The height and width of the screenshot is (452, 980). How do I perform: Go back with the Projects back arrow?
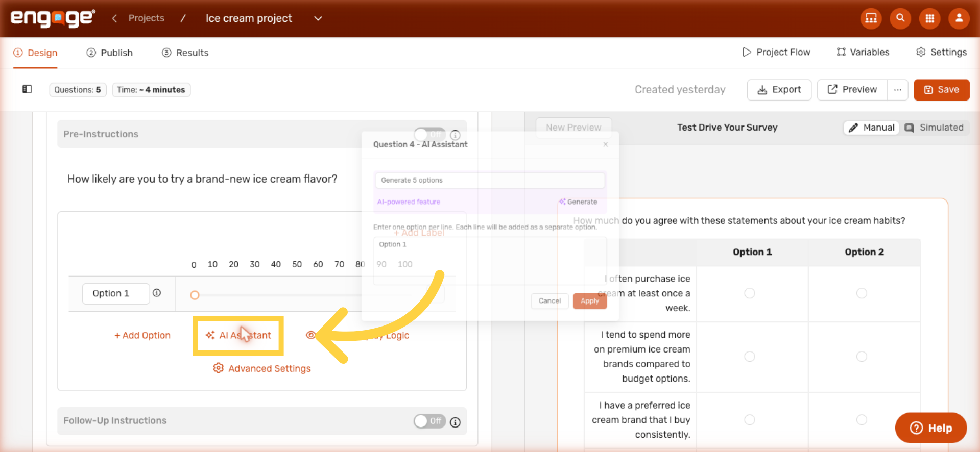coord(114,18)
